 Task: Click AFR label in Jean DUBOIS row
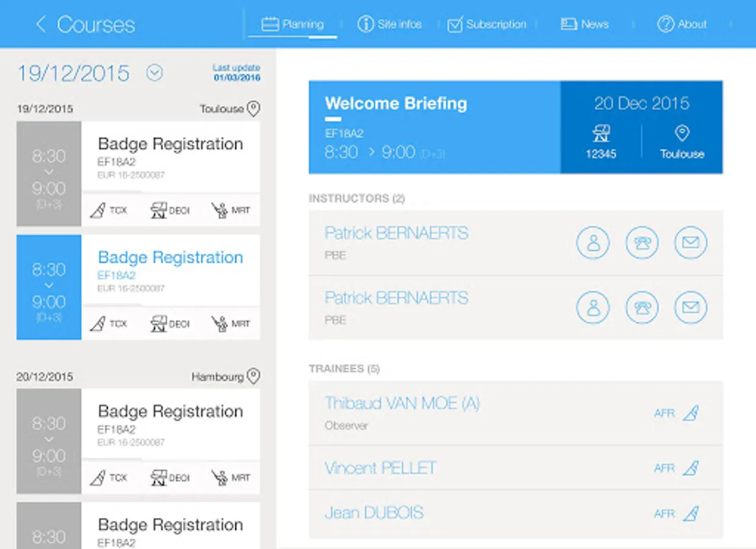(x=664, y=514)
